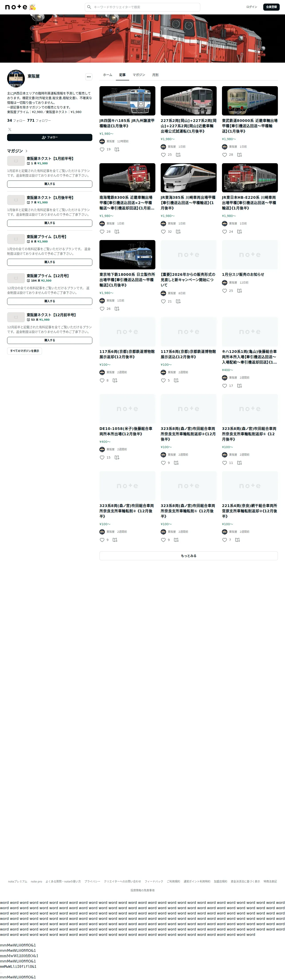This screenshot has width=285, height=980.
Task: Open the マガジン tab
Action: click(139, 75)
